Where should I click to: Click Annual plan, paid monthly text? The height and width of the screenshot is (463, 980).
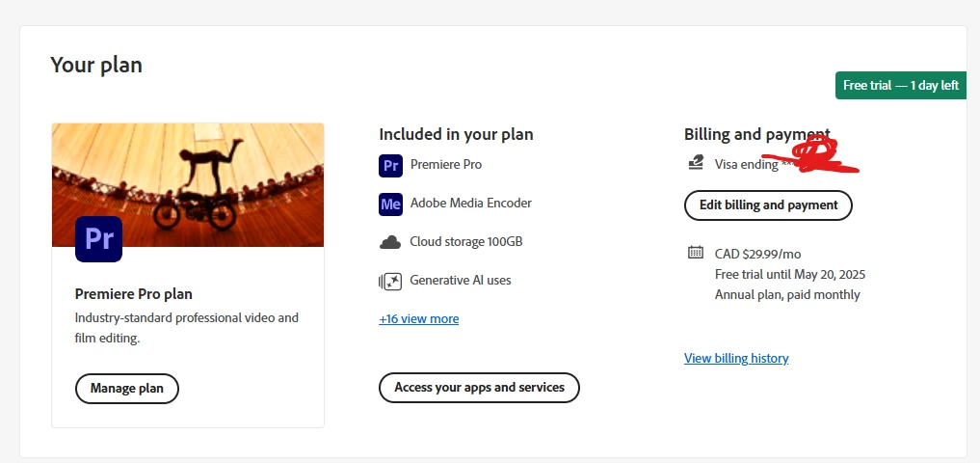tap(787, 295)
